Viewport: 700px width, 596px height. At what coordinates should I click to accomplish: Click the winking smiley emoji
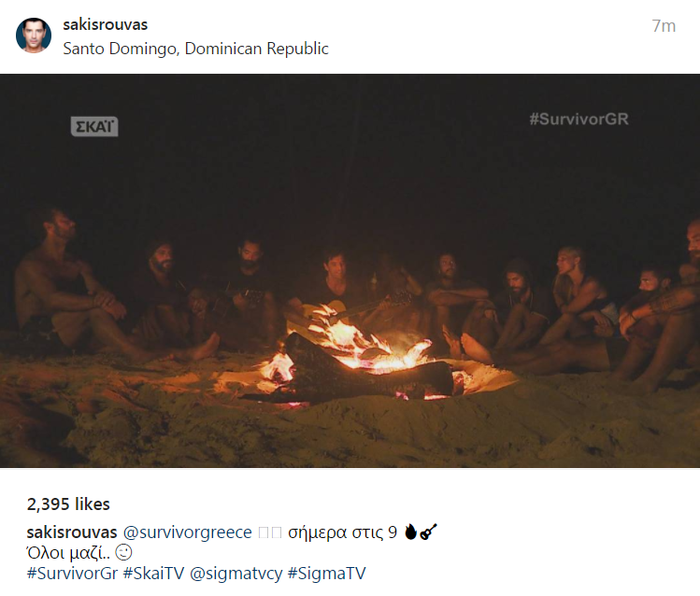pyautogui.click(x=123, y=552)
